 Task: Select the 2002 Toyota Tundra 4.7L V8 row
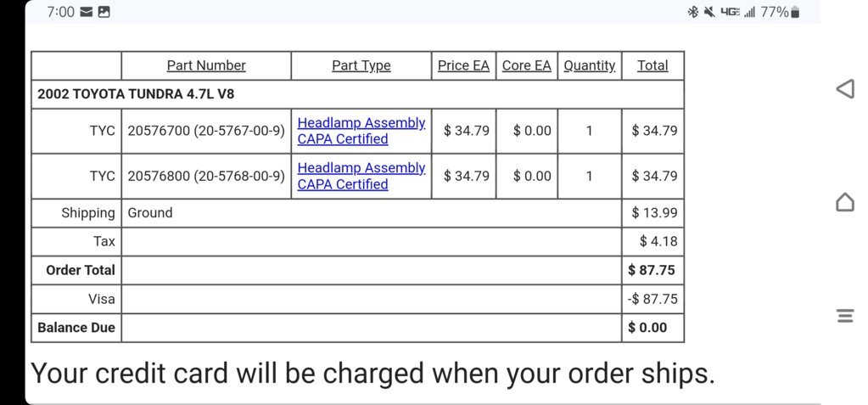[357, 94]
